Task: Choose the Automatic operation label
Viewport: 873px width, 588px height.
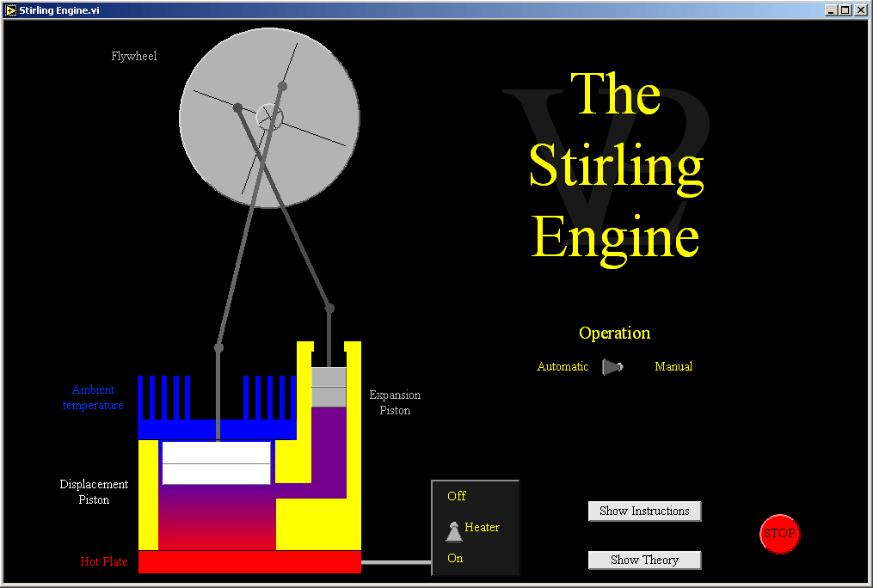Action: (563, 367)
